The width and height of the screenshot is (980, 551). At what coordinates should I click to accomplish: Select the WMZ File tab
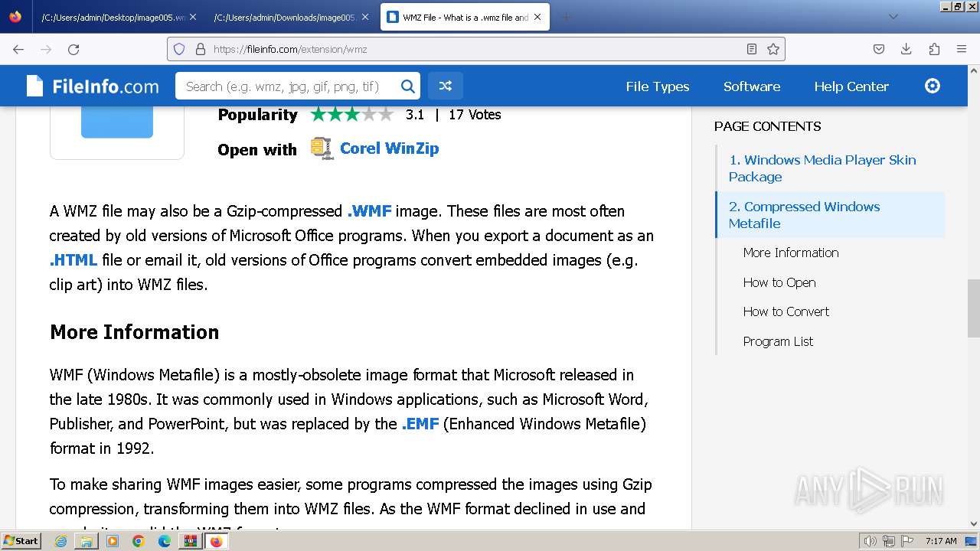click(x=465, y=17)
